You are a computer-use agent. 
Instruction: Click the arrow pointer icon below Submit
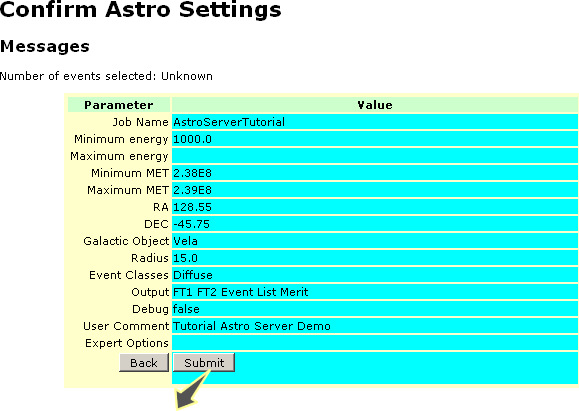coord(192,391)
